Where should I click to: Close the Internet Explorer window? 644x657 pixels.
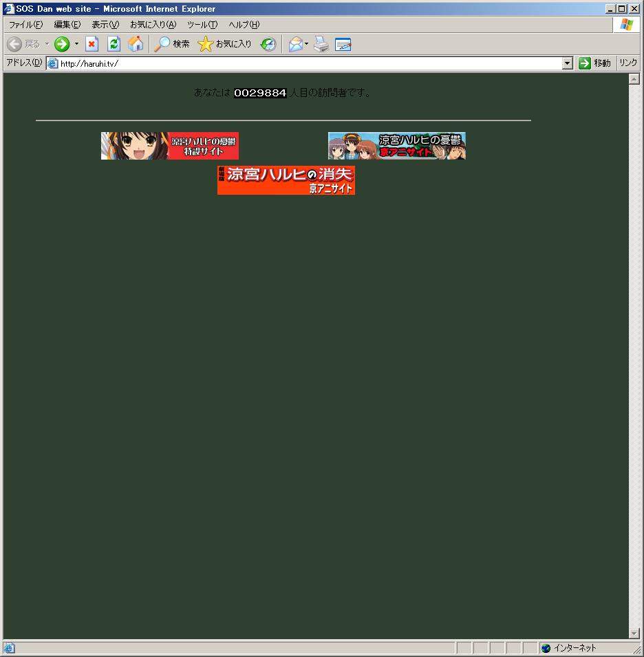[634, 8]
